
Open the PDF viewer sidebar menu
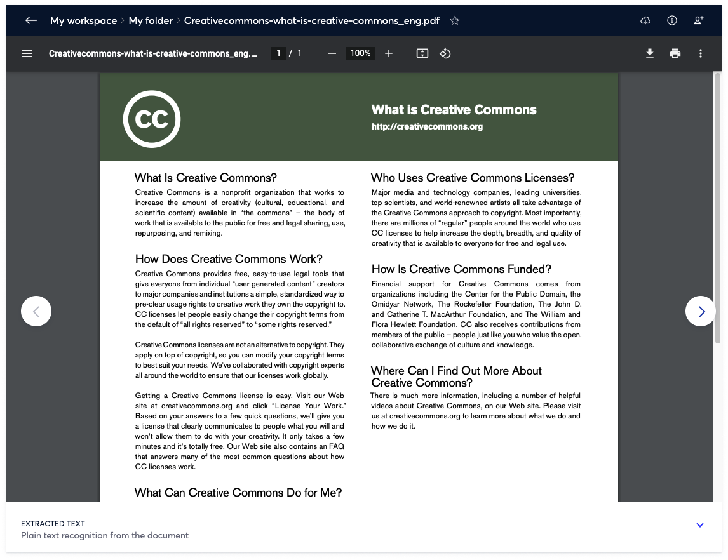pyautogui.click(x=27, y=53)
